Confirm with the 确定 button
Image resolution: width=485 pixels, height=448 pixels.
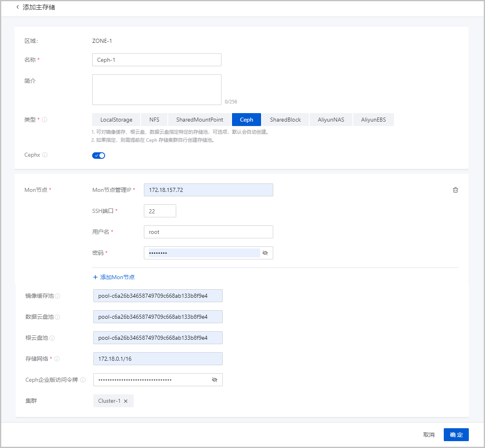click(x=456, y=435)
